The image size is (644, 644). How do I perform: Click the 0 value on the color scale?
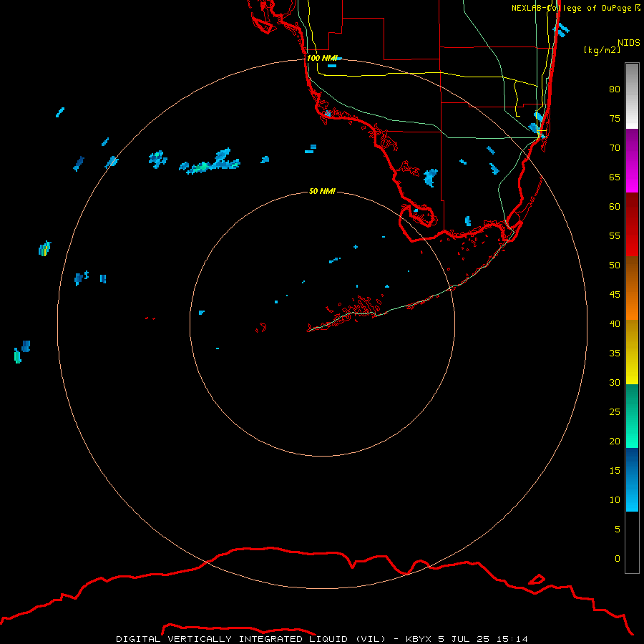pos(618,559)
